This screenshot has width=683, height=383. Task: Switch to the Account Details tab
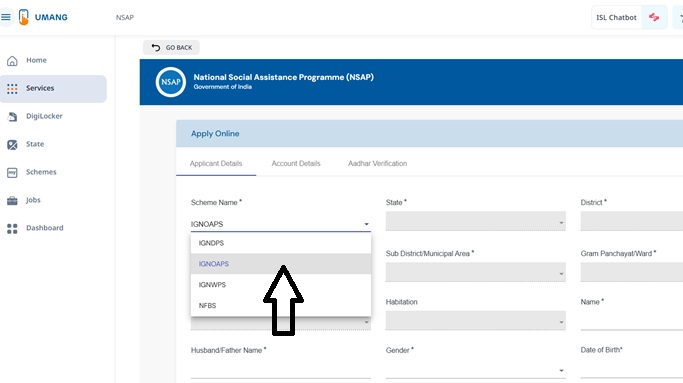coord(296,163)
